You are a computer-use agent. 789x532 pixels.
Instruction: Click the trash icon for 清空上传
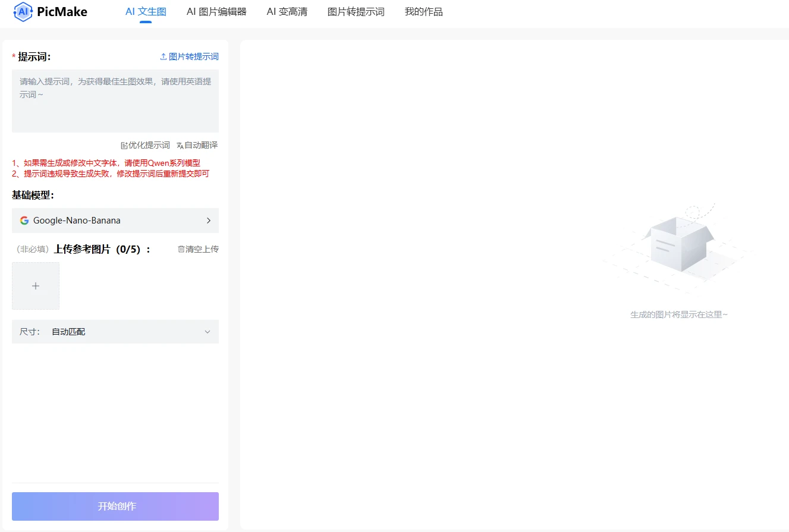pos(180,249)
